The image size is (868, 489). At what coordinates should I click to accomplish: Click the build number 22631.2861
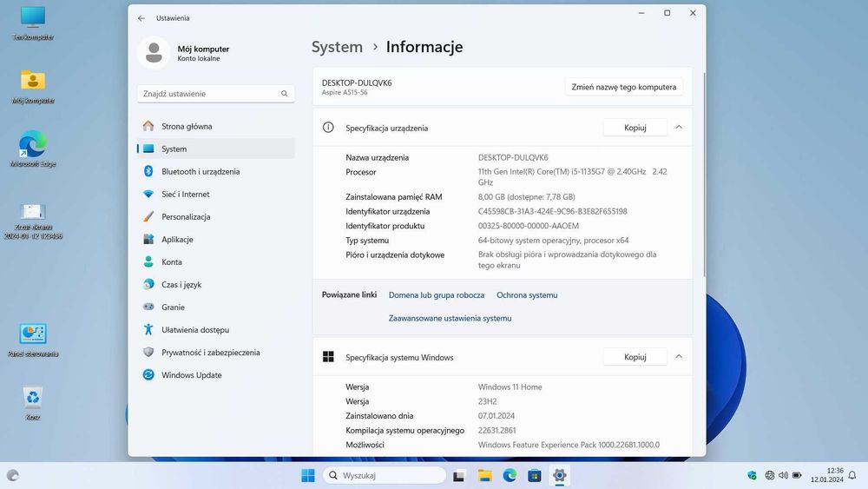[496, 430]
